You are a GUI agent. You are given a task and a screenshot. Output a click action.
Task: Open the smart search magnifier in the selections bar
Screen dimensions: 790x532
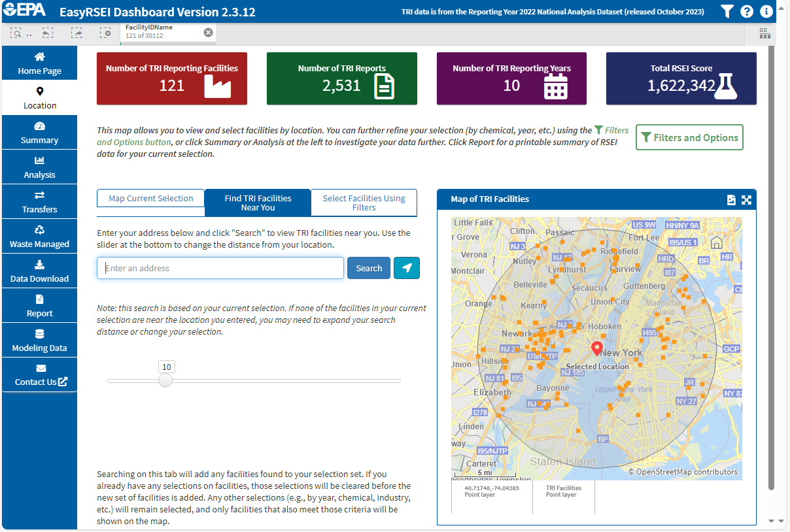[16, 32]
